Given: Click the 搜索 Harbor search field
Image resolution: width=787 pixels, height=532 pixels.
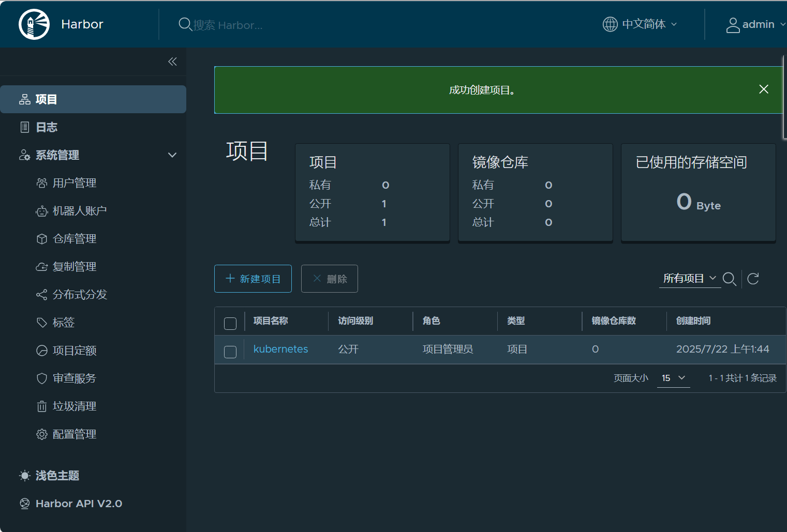Looking at the screenshot, I should click(x=228, y=25).
